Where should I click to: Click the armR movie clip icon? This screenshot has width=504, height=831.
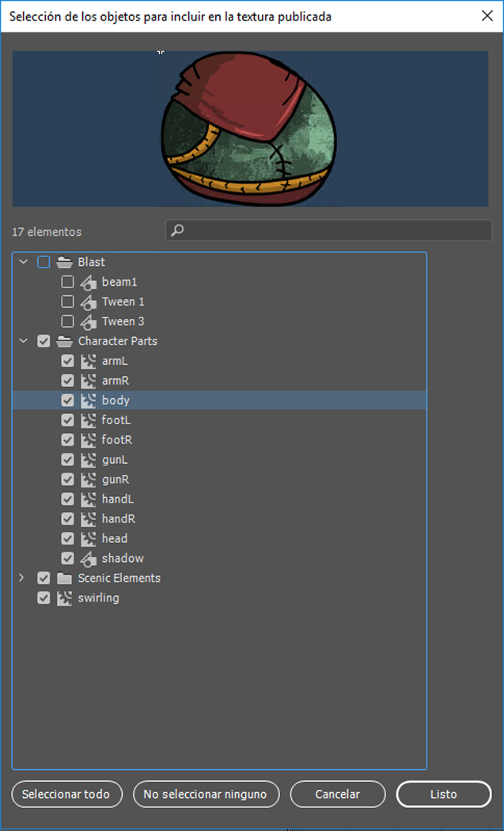click(x=88, y=381)
